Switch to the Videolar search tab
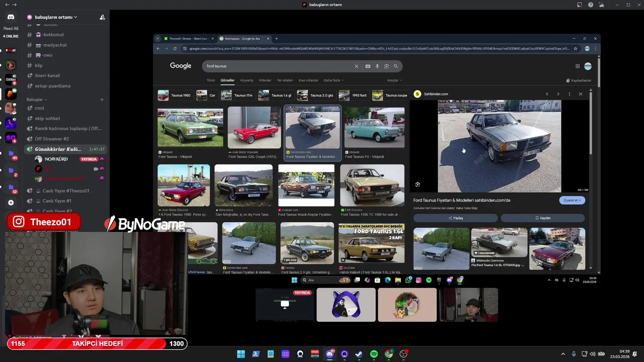The image size is (644, 362). [x=265, y=80]
